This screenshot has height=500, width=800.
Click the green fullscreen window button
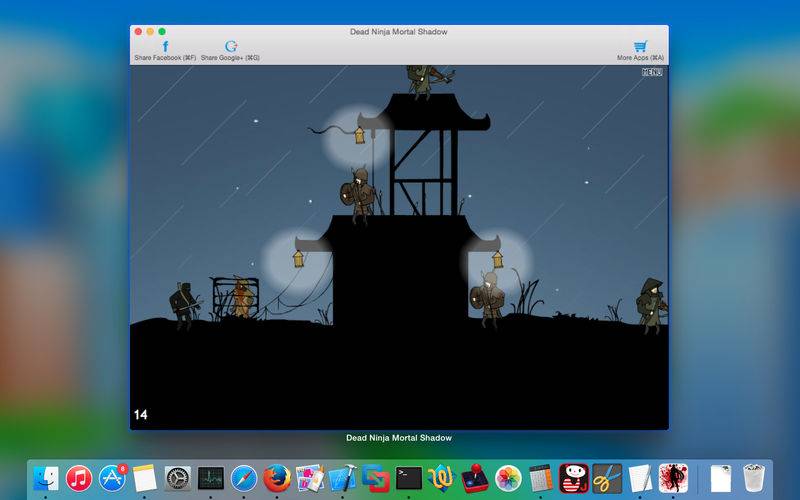pos(162,32)
